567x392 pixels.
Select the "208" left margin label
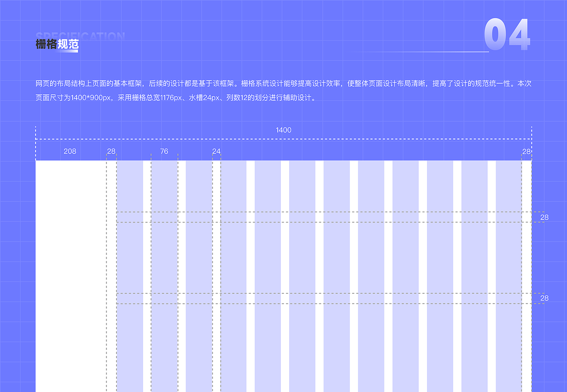[70, 151]
